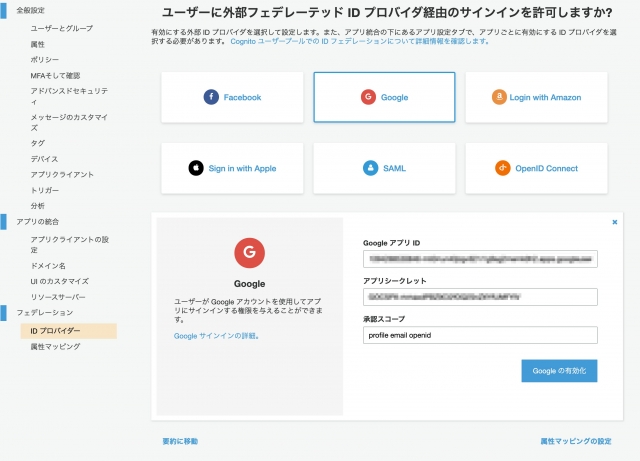This screenshot has width=640, height=461.
Task: Click the Google の有効化 button
Action: (559, 371)
